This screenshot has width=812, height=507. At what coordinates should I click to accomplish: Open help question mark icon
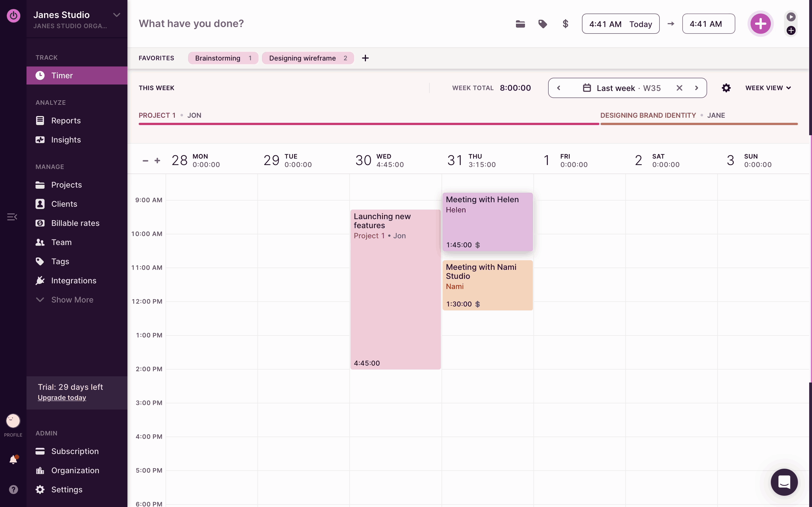[x=14, y=490]
